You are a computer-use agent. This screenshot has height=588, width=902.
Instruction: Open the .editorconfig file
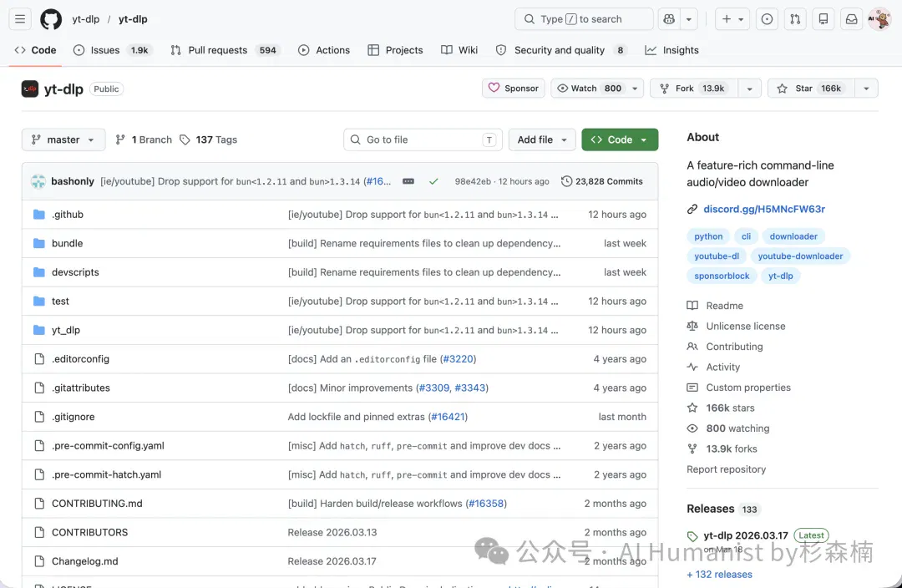pos(80,358)
